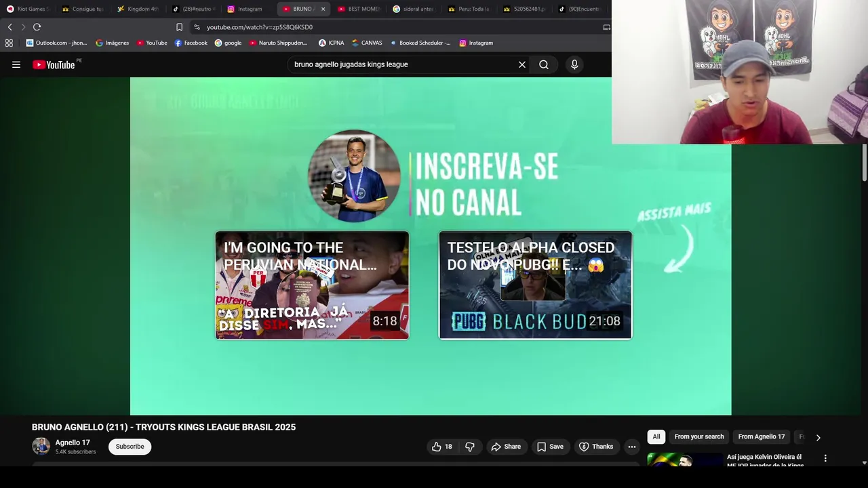Switch to the BEST MOMENTS tab

click(358, 9)
